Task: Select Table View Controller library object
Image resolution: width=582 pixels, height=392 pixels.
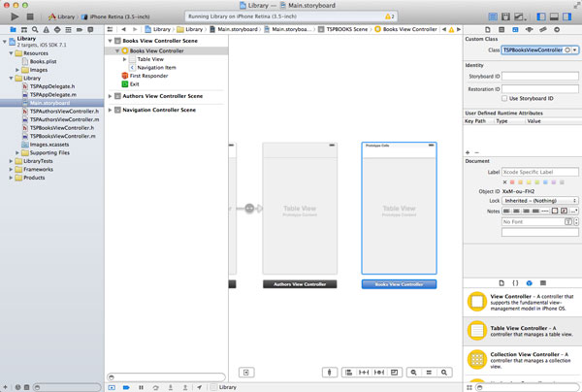Action: 522,330
